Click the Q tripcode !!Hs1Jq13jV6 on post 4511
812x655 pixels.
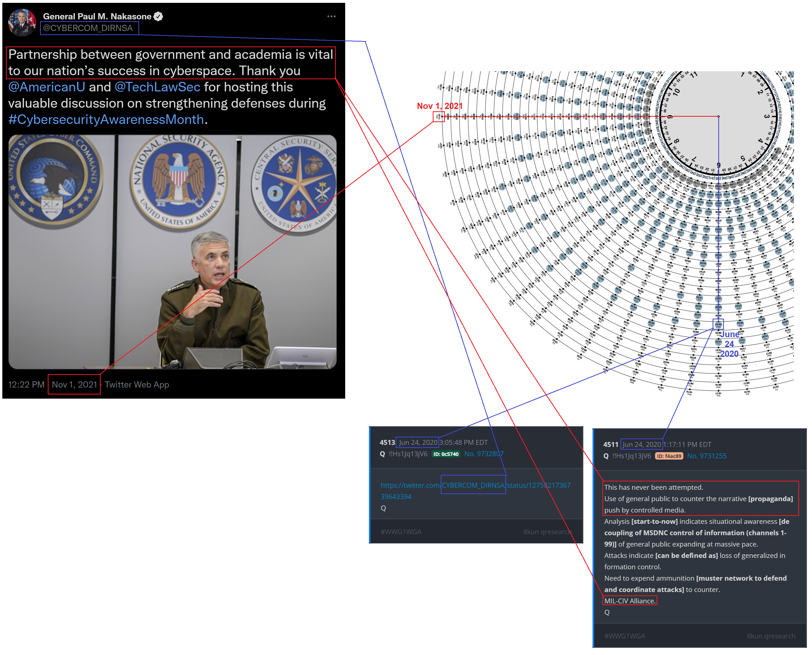pyautogui.click(x=631, y=456)
